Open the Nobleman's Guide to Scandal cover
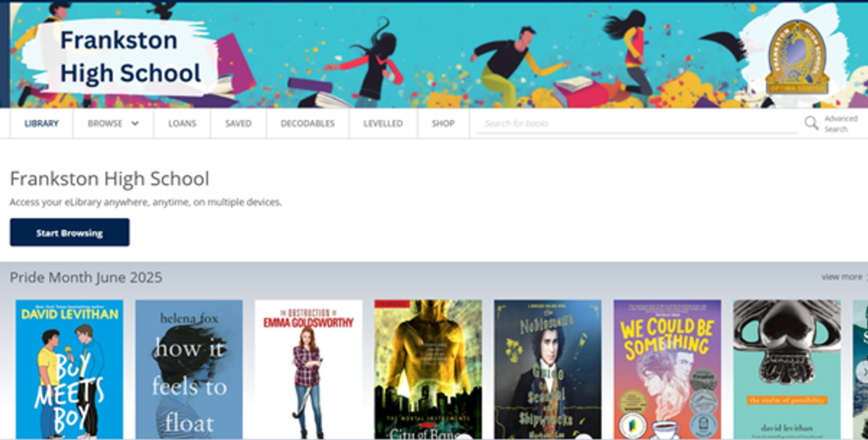This screenshot has height=440, width=868. pos(548,370)
